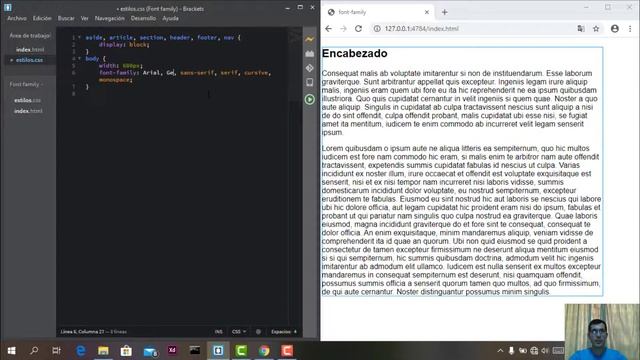This screenshot has width=640, height=360.
Task: Open the Ver menu
Action: 84,18
